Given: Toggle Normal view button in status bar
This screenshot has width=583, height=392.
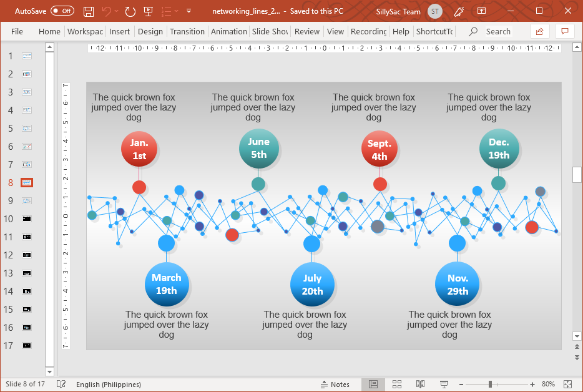Looking at the screenshot, I should pyautogui.click(x=373, y=384).
